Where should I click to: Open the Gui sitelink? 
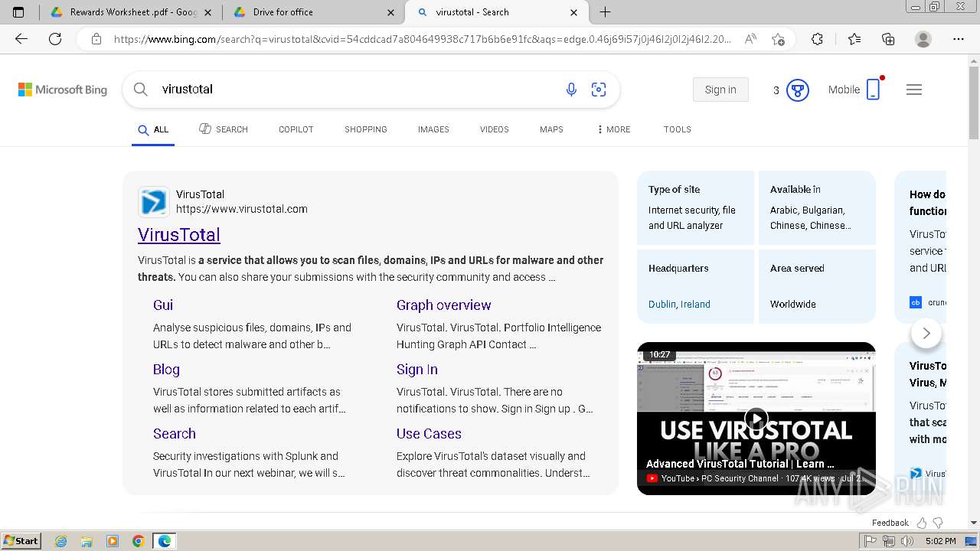coord(163,305)
